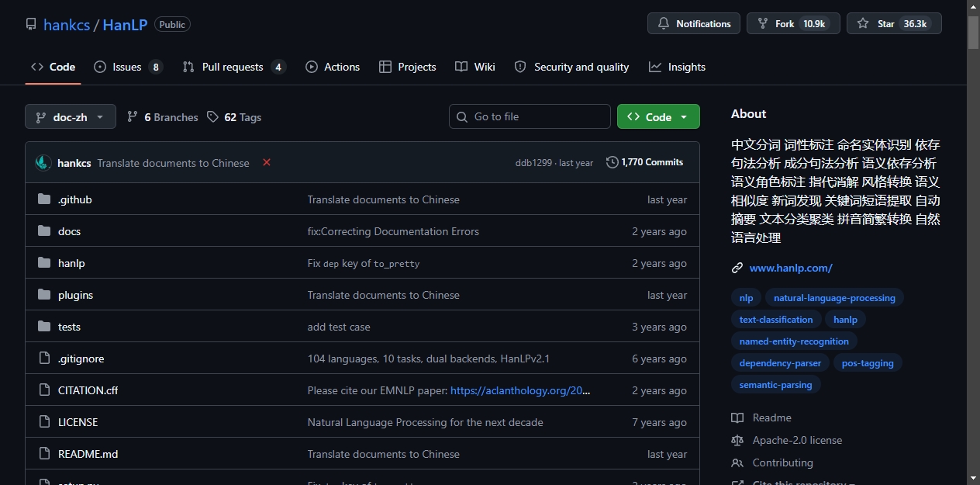The height and width of the screenshot is (485, 980).
Task: Open 'fix:Correcting Documentation Errors' commit message
Action: 393,231
